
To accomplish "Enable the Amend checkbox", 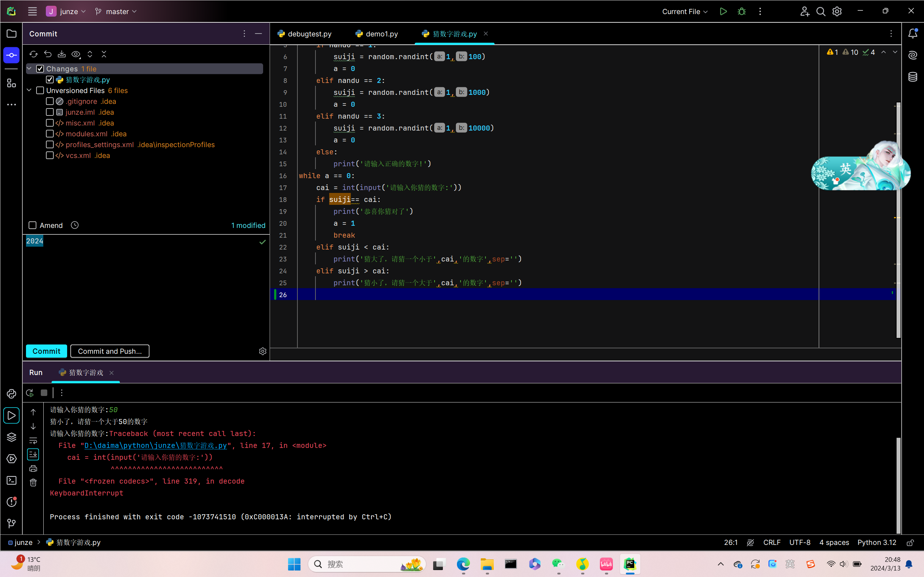I will 33,225.
